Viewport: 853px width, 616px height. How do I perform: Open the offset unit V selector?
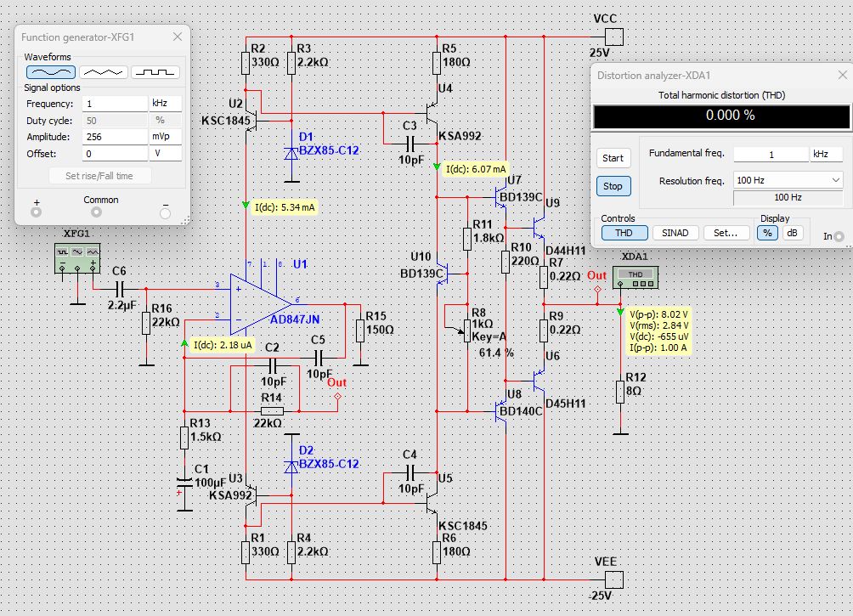[166, 154]
